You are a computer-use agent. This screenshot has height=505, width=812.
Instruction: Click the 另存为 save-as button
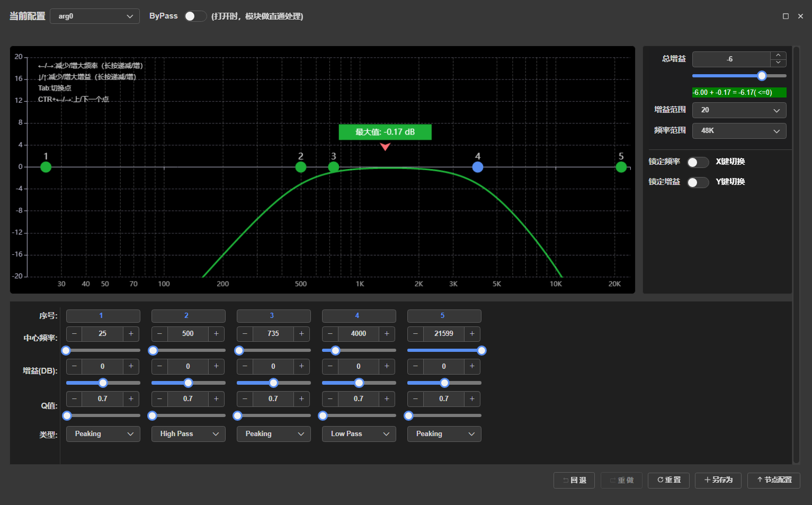pyautogui.click(x=718, y=480)
